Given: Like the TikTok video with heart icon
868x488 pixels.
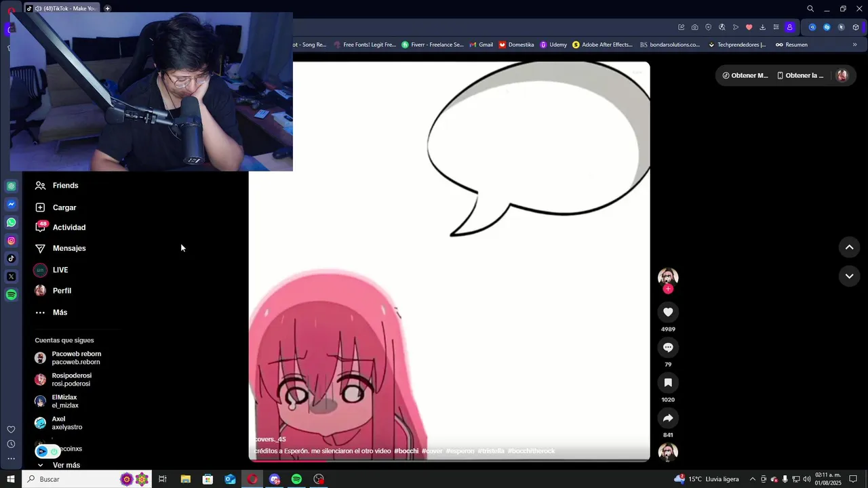Looking at the screenshot, I should pos(668,312).
